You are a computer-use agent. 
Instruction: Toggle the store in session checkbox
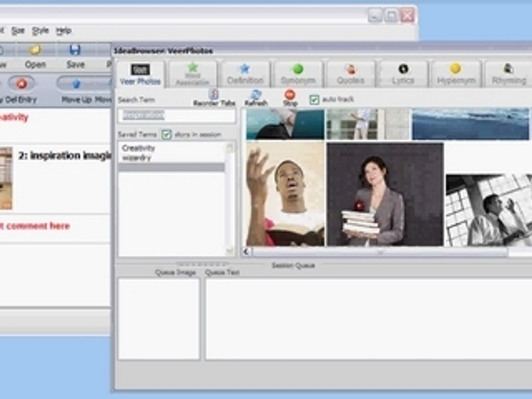coord(166,135)
